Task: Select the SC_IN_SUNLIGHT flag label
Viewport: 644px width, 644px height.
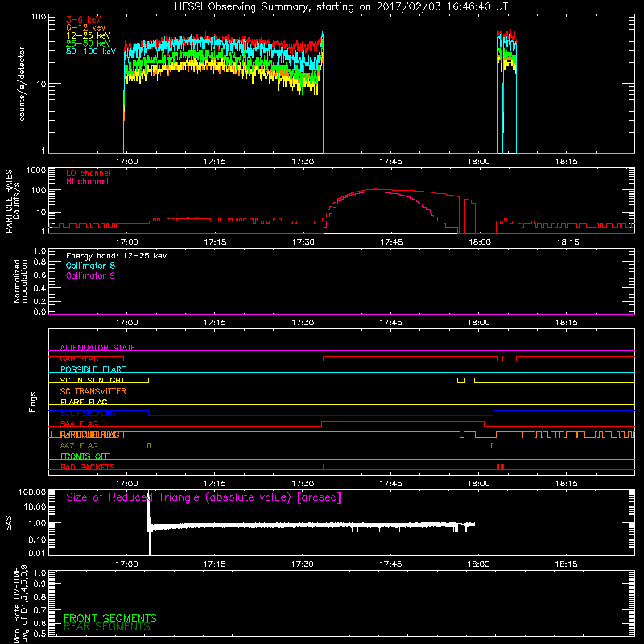Action: 93,380
